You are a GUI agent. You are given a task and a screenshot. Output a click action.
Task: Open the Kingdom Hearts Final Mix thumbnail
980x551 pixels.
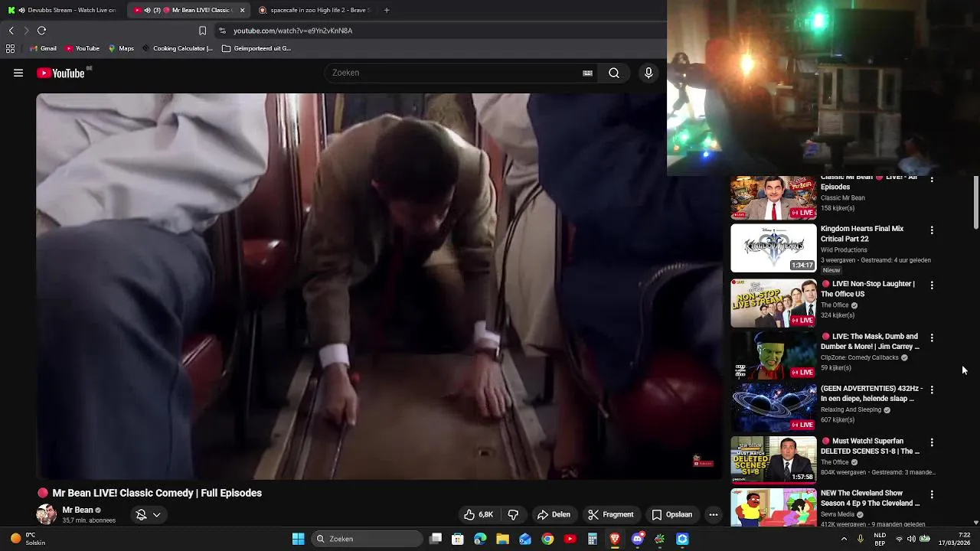point(773,248)
